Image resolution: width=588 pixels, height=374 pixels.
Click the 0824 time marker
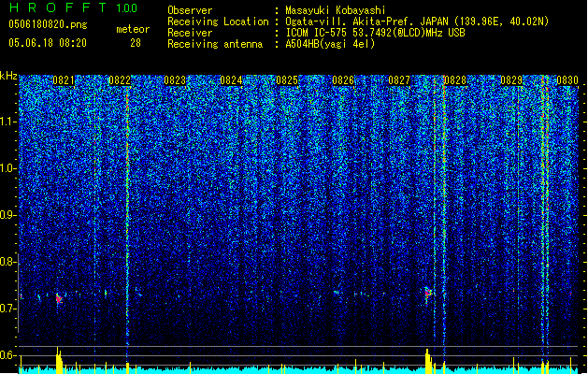click(231, 80)
